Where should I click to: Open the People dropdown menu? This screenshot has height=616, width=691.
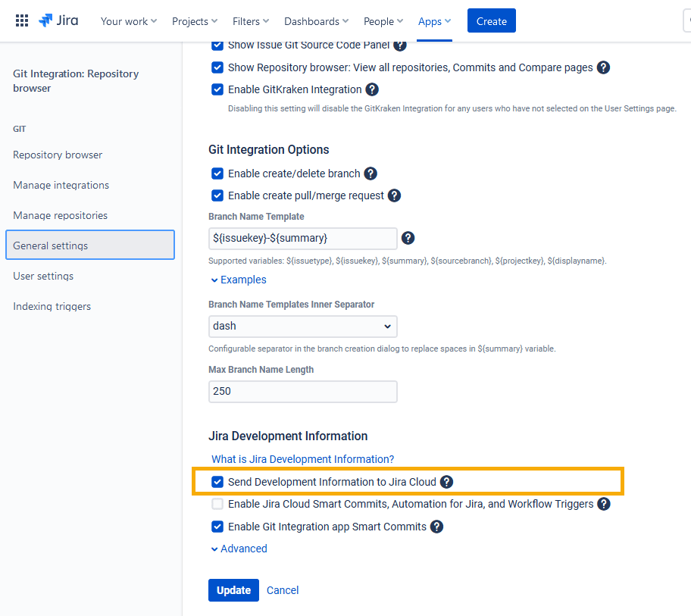click(383, 21)
